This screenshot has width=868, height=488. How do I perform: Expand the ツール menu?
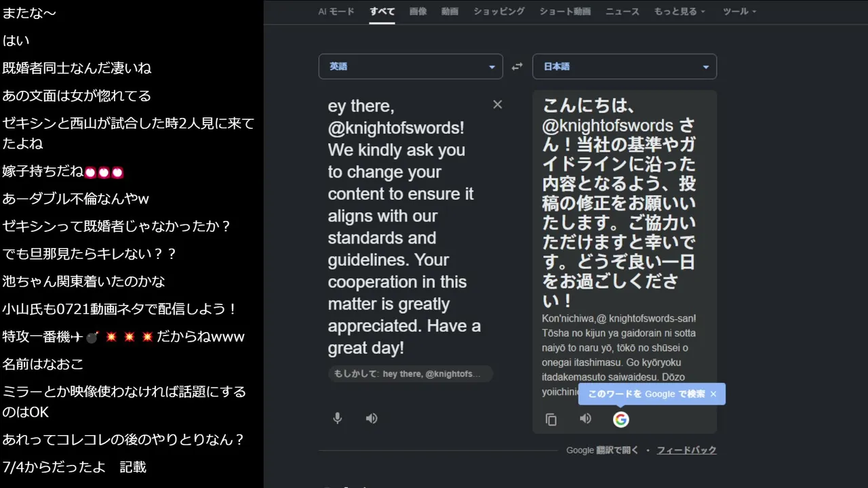739,12
